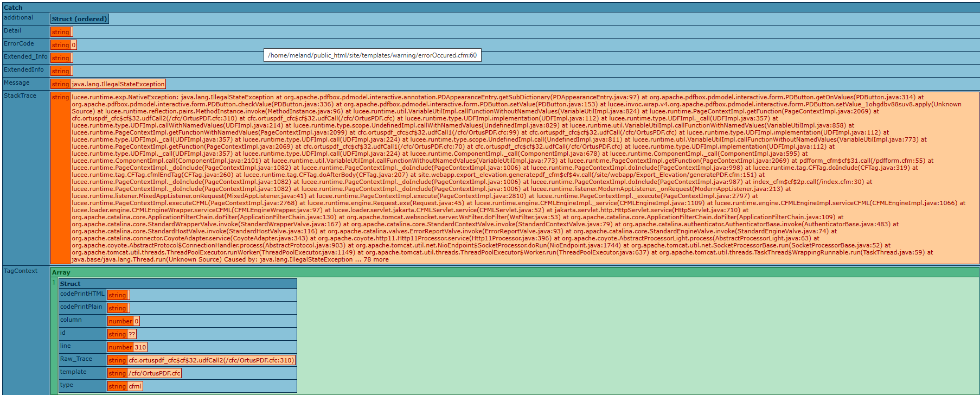Collapse the TagContext row label
The height and width of the screenshot is (395, 980).
(x=21, y=271)
